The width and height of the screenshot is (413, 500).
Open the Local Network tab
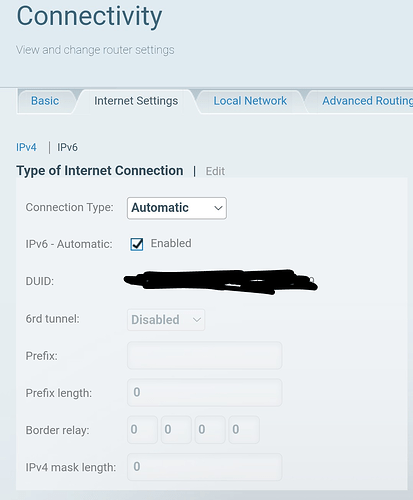(x=250, y=101)
